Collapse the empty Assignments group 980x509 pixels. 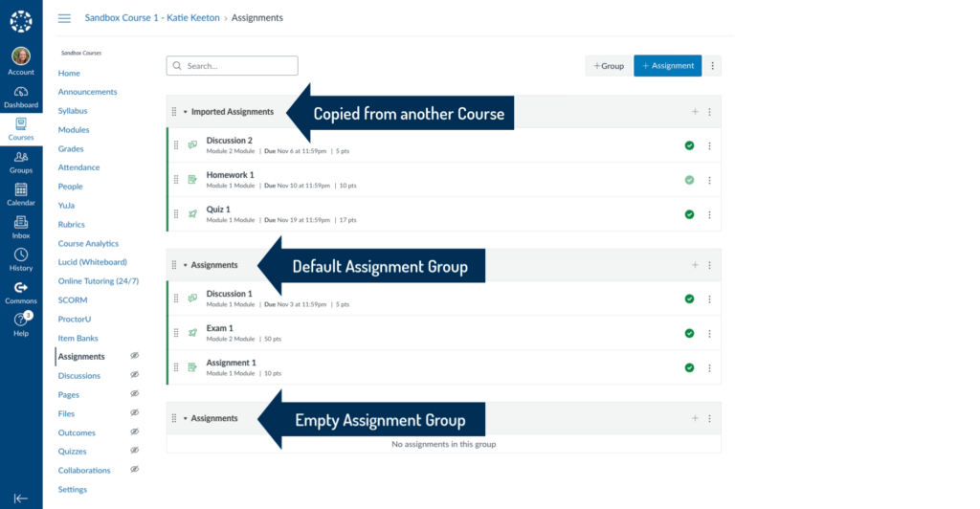click(186, 418)
